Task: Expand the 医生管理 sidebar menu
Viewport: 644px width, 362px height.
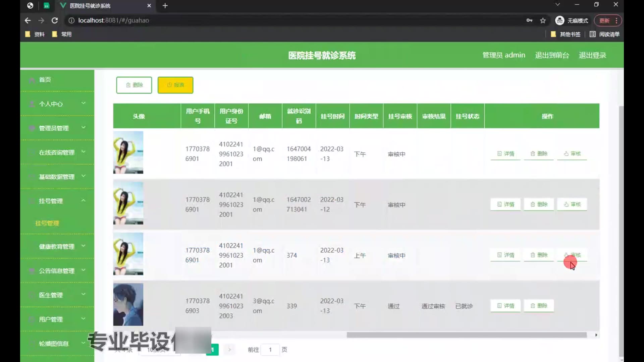Action: coord(57,295)
